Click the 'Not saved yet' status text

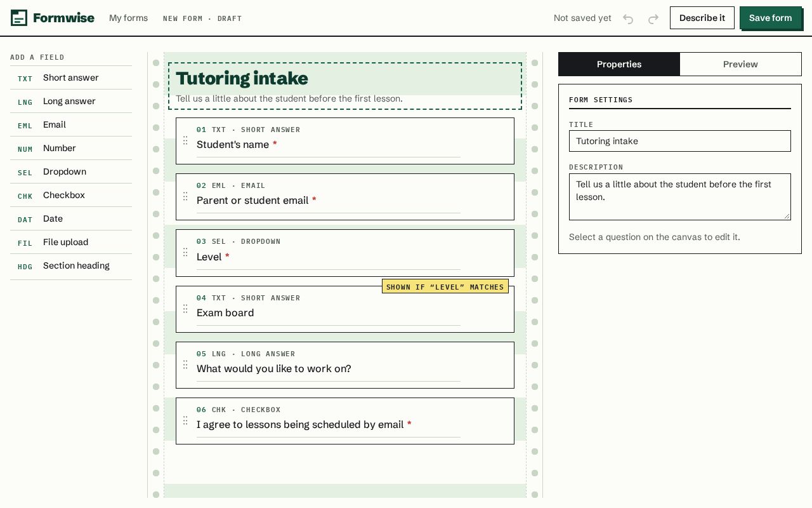(x=582, y=18)
